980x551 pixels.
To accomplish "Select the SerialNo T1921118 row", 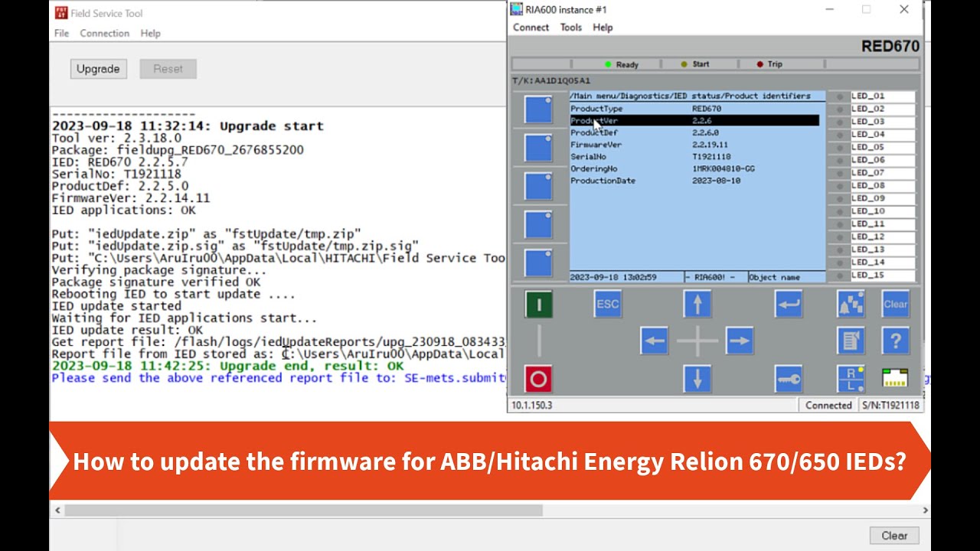I will point(694,157).
